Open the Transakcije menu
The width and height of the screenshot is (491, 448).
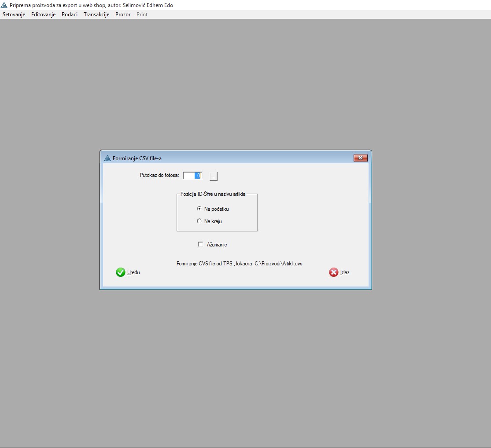pyautogui.click(x=96, y=15)
